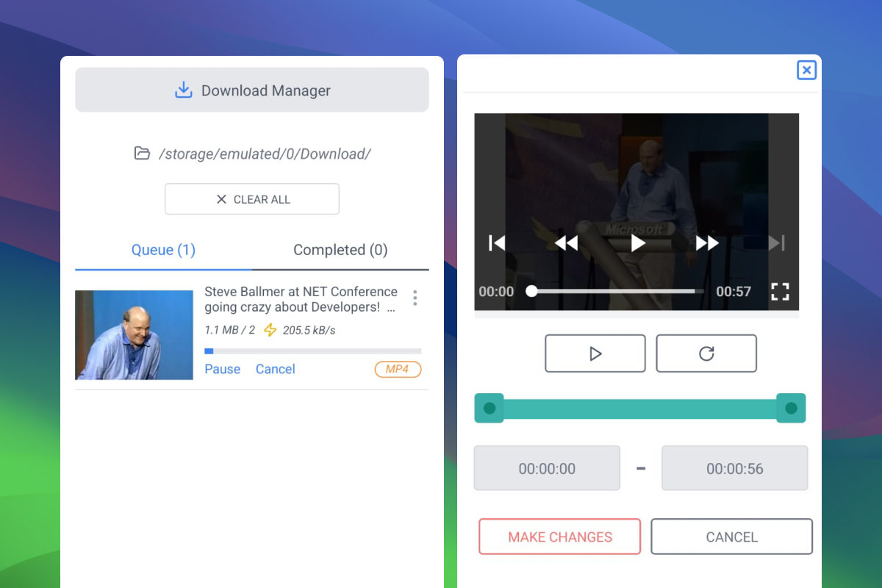Image resolution: width=882 pixels, height=588 pixels.
Task: Click the folder icon next to the storage path
Action: 142,154
